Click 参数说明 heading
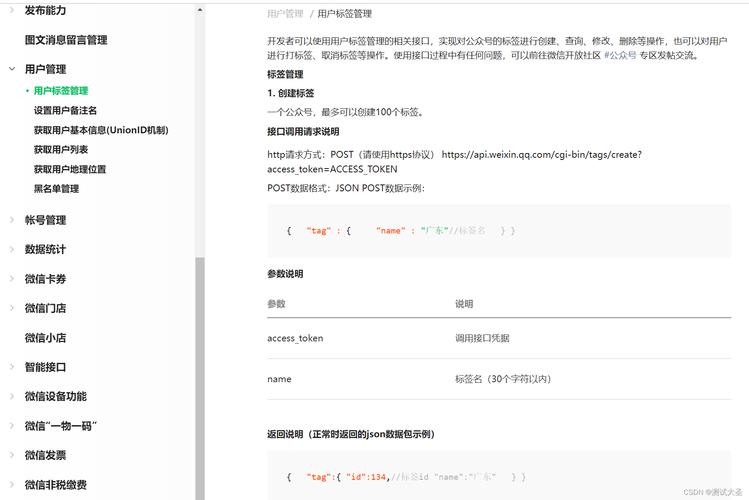Screen dimensions: 749x500 (x=285, y=274)
